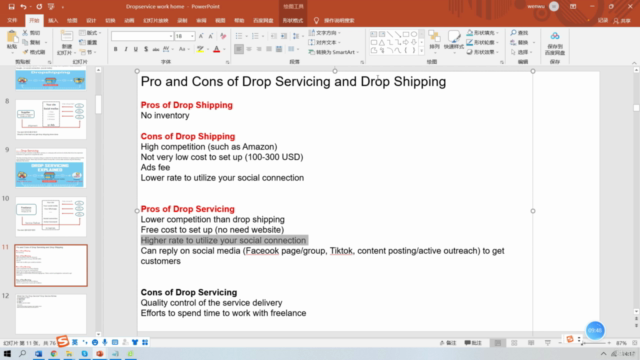Switch to the Slide Show ribbon tab

point(156,20)
